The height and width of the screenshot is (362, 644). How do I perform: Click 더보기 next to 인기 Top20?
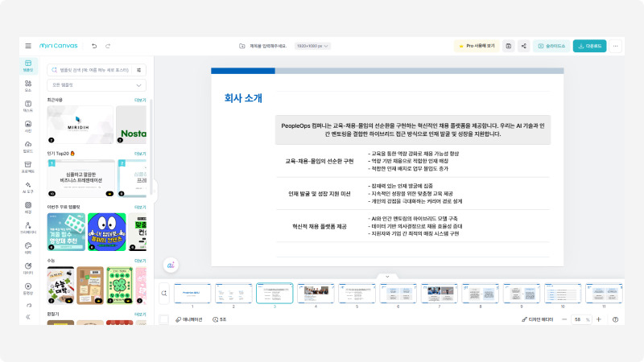140,154
